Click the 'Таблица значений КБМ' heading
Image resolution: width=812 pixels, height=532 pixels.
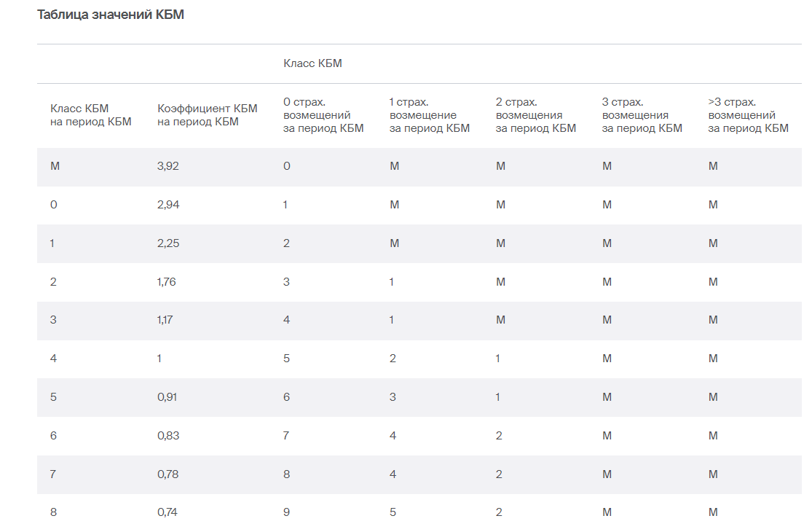point(110,15)
